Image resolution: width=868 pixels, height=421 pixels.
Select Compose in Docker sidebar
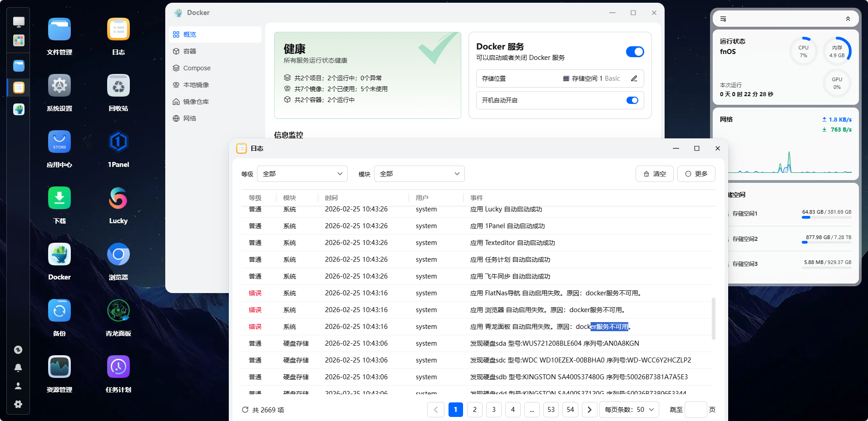(x=197, y=68)
